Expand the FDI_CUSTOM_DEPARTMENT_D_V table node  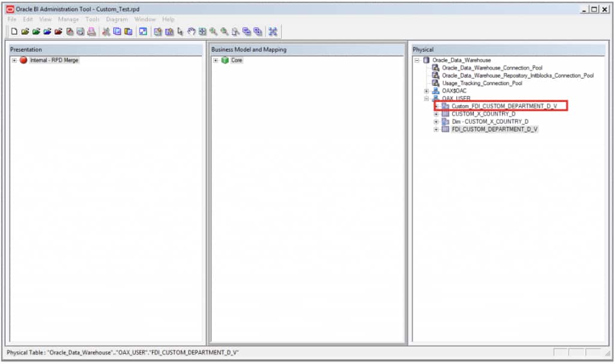click(436, 129)
